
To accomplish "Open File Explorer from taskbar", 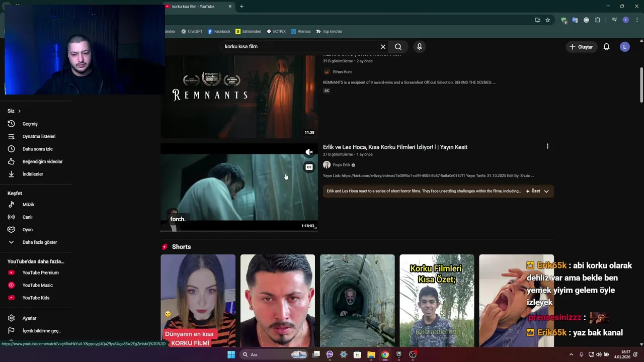I will (x=371, y=354).
